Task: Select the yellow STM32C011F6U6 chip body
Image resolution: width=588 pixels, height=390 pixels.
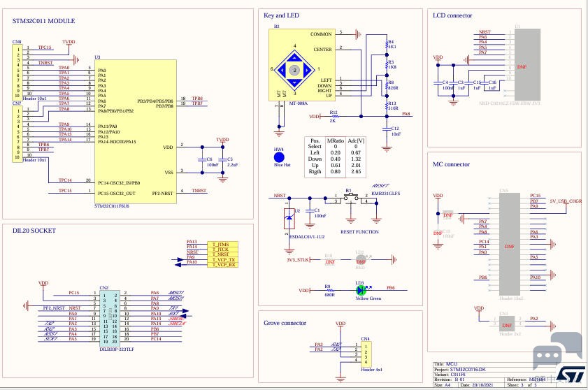Action: click(x=136, y=131)
